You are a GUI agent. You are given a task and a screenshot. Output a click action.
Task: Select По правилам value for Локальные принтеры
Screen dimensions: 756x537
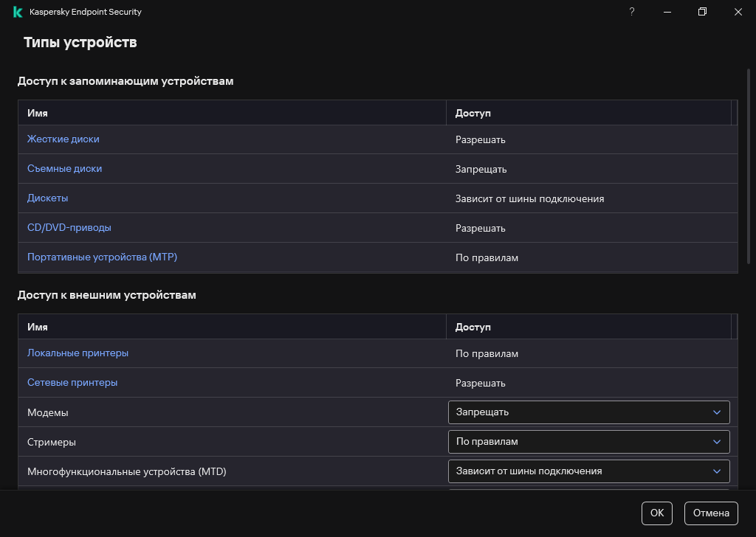[487, 353]
